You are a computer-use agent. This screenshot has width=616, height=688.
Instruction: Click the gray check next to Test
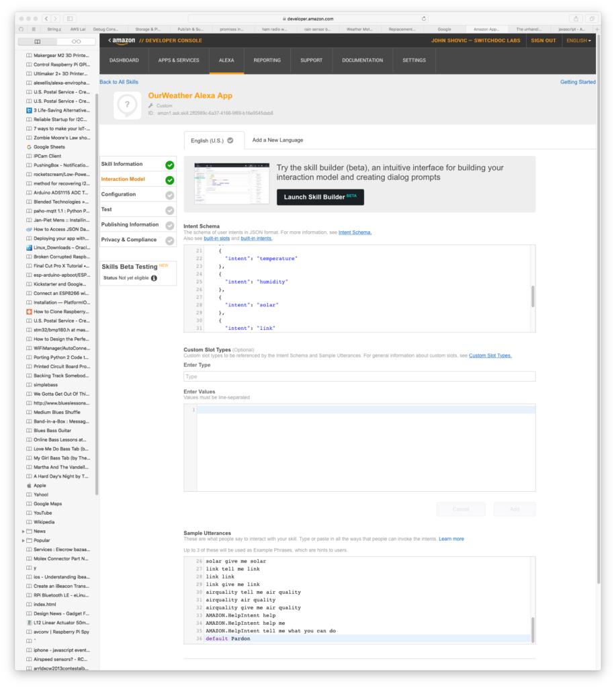click(170, 210)
